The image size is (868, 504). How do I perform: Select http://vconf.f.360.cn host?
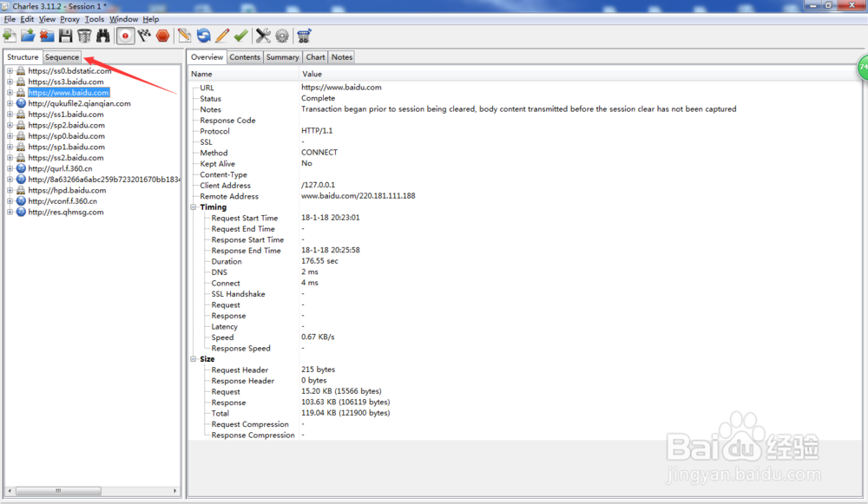tap(62, 201)
